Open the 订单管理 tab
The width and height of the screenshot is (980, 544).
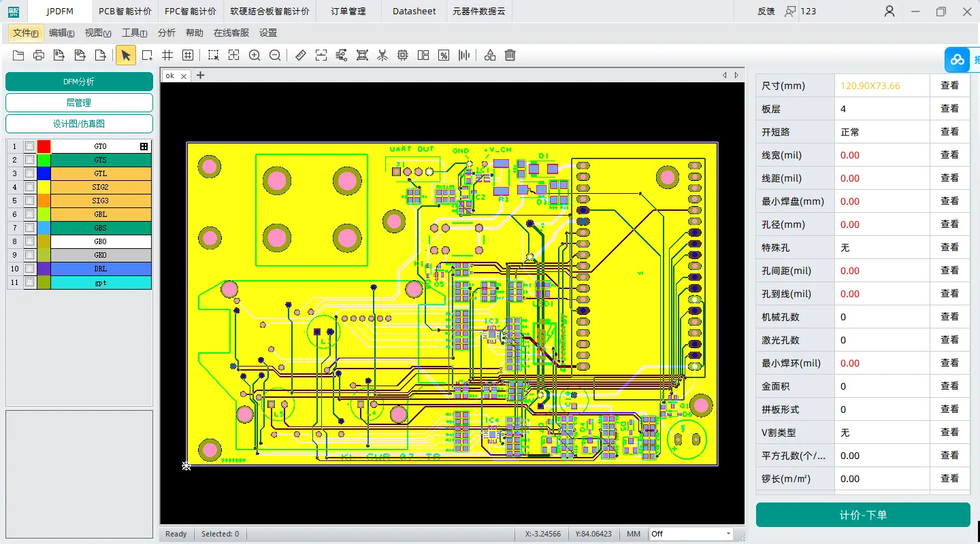[x=348, y=11]
